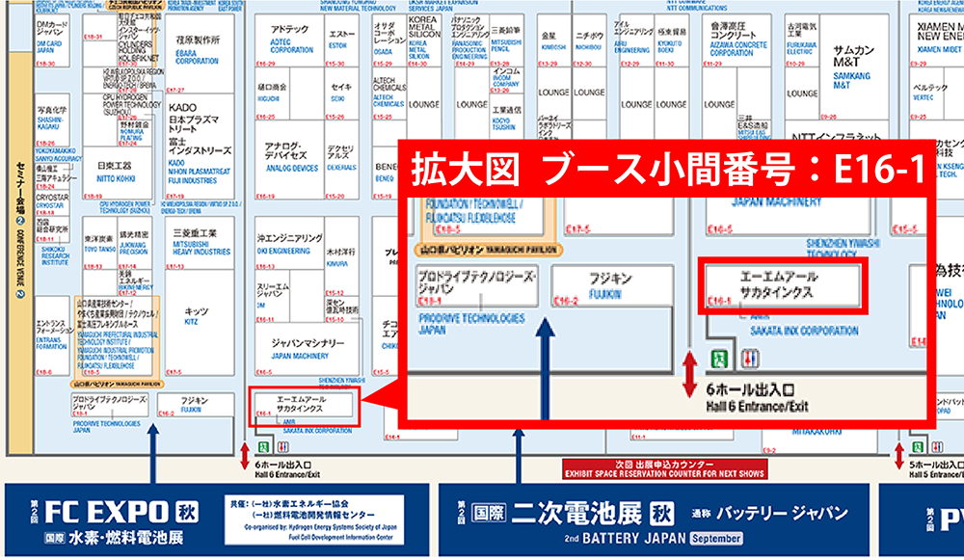
Task: Click the emergency exit icon in the enlarged map
Action: coord(719,359)
